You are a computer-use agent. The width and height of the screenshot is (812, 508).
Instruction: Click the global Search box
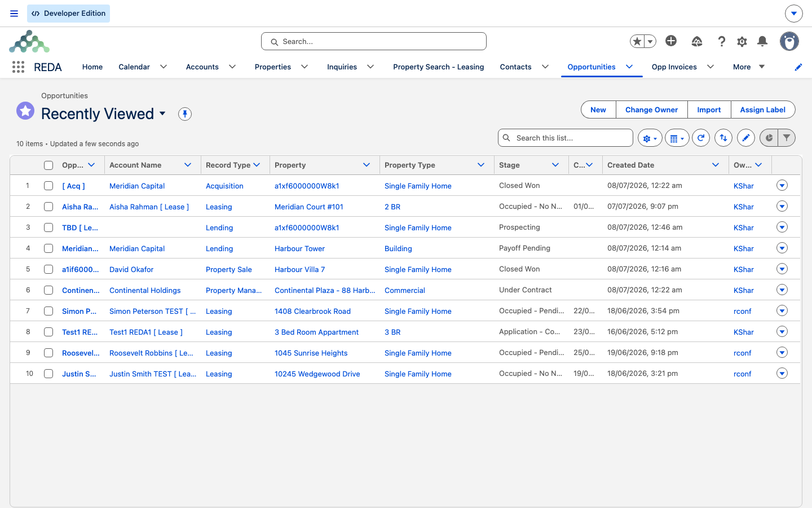tap(374, 41)
